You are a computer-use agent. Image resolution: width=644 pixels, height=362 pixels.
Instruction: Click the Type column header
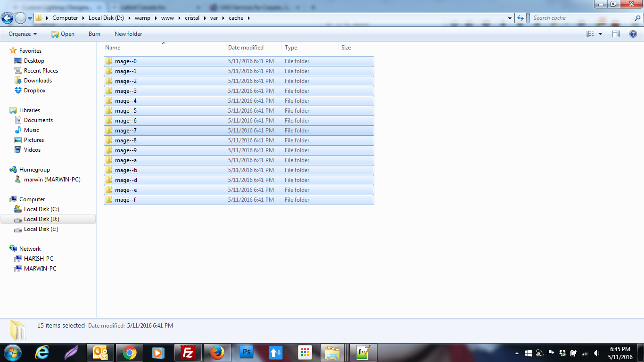tap(291, 48)
